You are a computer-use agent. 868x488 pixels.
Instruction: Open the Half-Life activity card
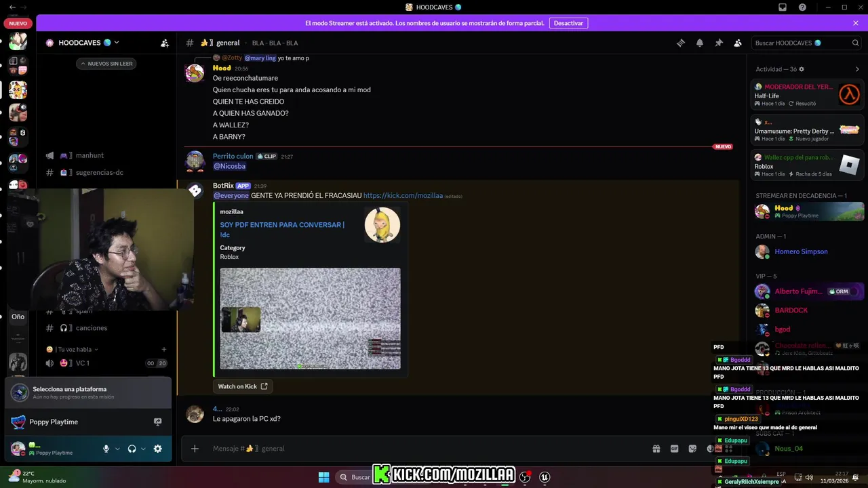807,94
